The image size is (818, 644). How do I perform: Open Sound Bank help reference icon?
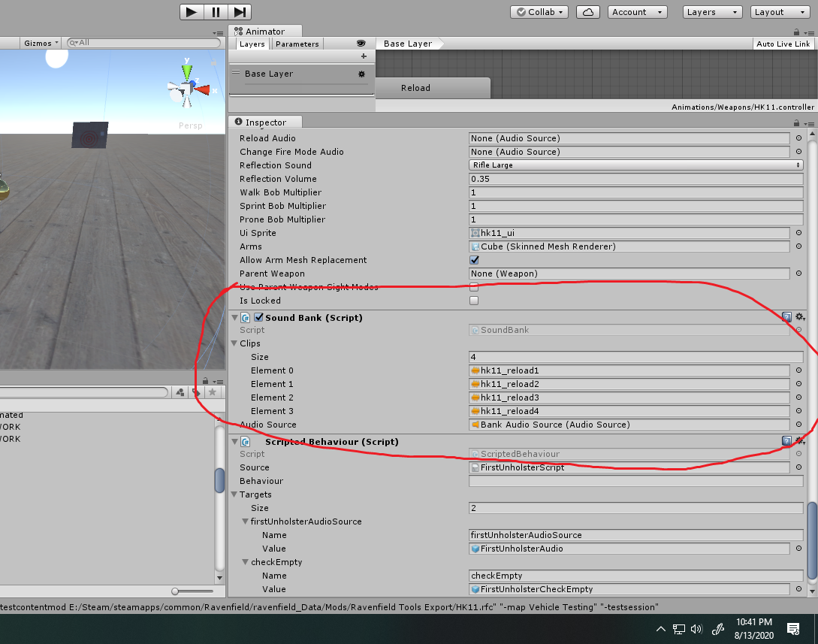786,318
